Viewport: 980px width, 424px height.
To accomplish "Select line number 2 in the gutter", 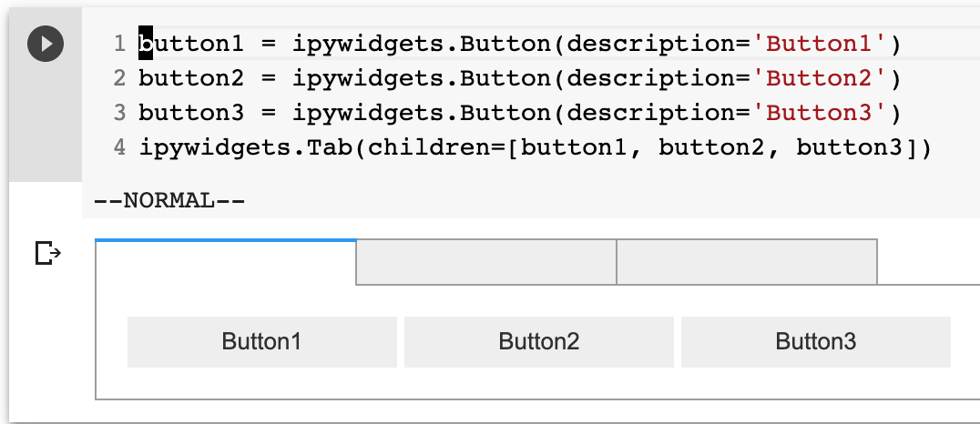I will [120, 78].
